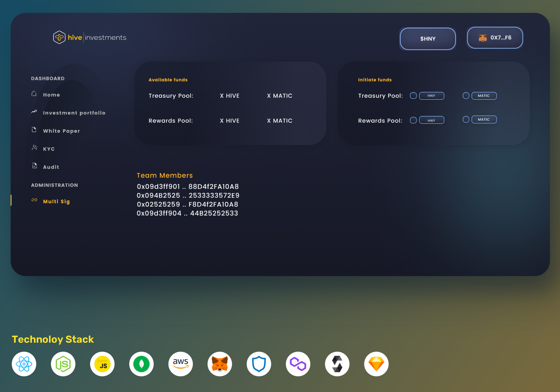Select Treasury Pool HNY radio button

click(x=413, y=96)
